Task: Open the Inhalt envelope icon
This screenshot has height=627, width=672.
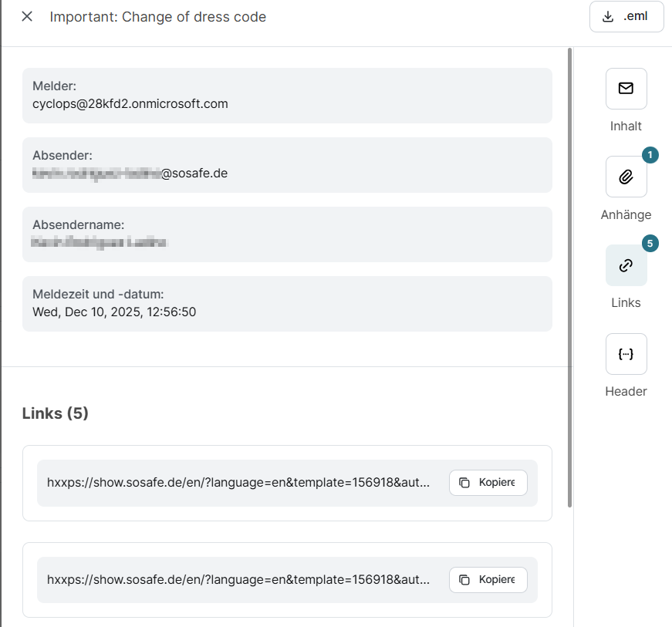Action: 626,89
